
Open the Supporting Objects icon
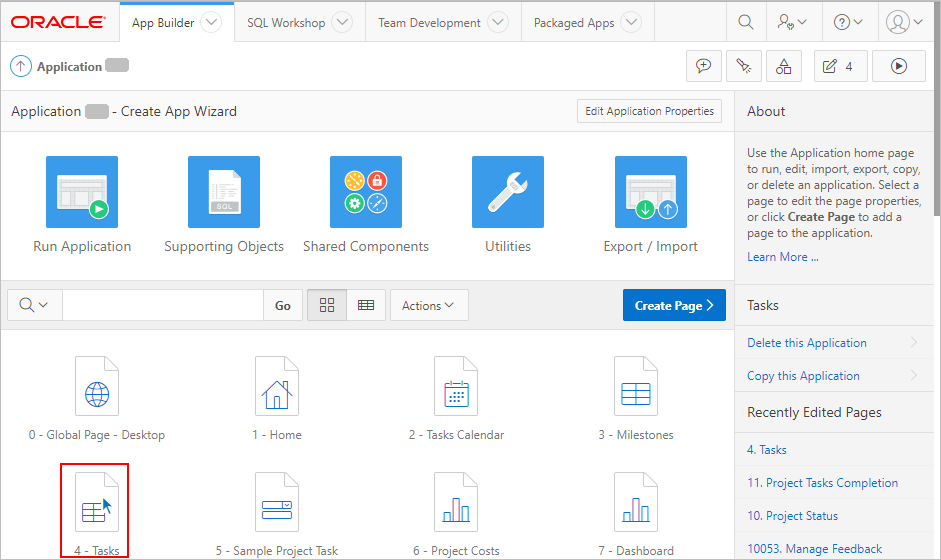224,192
